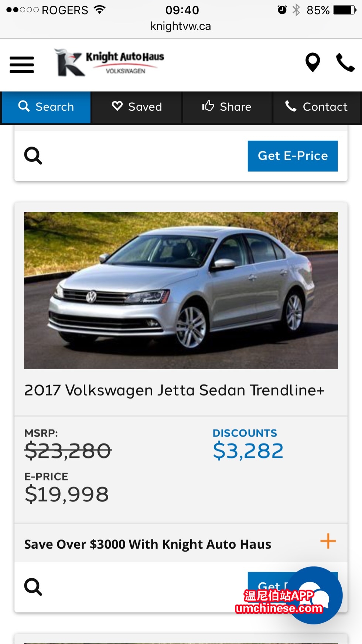The height and width of the screenshot is (644, 362).
Task: Select the Search tab
Action: pyautogui.click(x=46, y=107)
